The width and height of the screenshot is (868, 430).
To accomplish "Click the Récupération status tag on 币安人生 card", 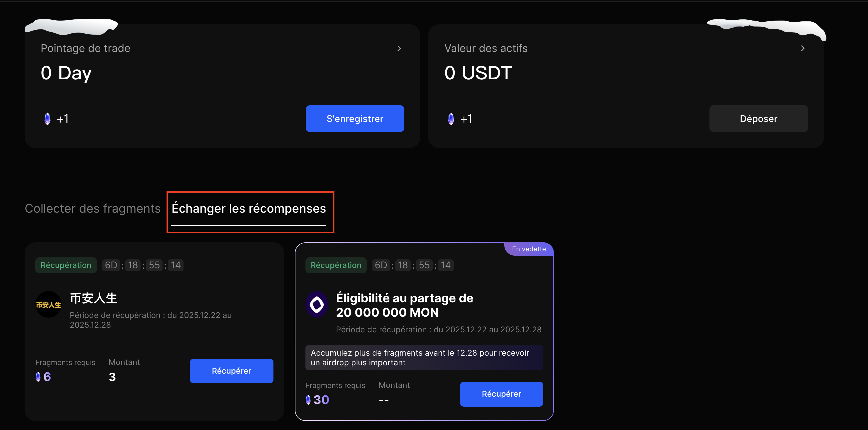I will [66, 265].
